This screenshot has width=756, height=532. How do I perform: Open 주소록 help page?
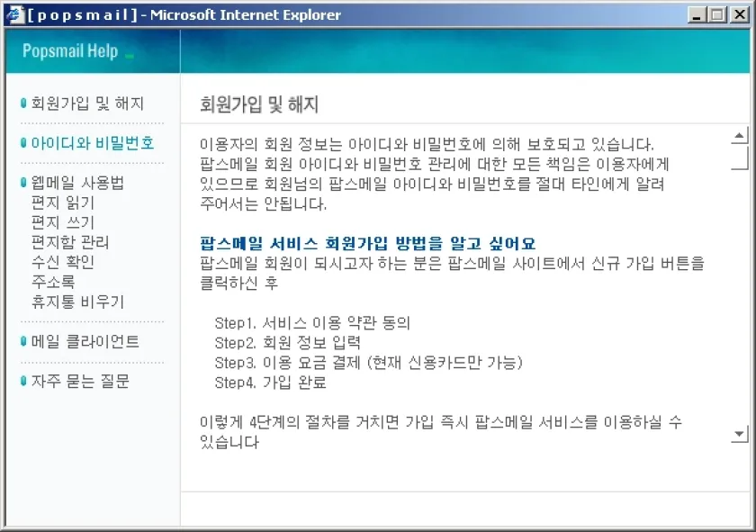tap(53, 282)
